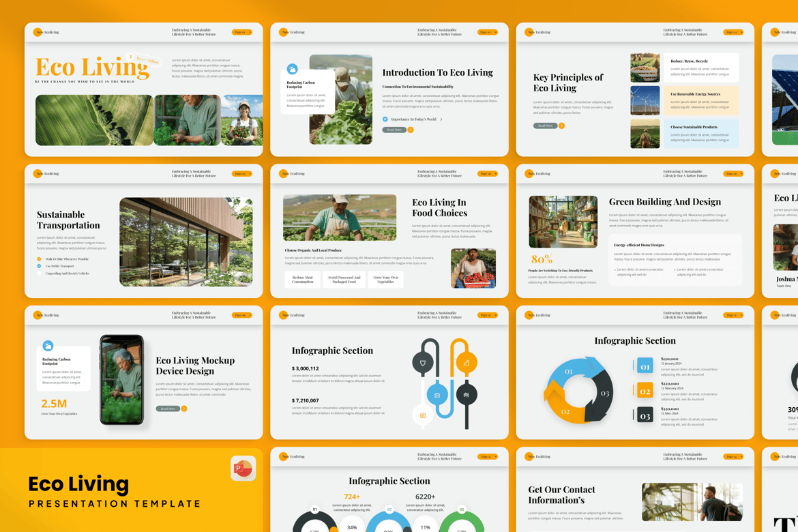This screenshot has height=532, width=798.
Task: Open the page pill on the Food Choices slide
Action: [488, 174]
